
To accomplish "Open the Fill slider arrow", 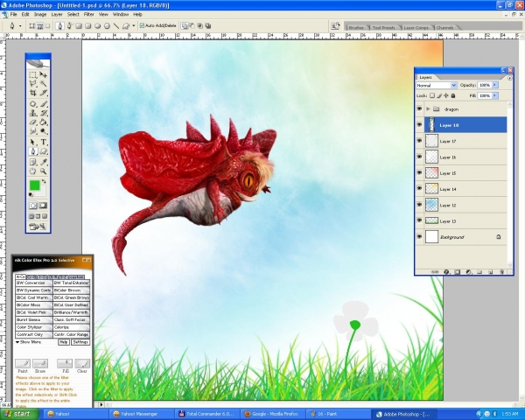I will 495,95.
